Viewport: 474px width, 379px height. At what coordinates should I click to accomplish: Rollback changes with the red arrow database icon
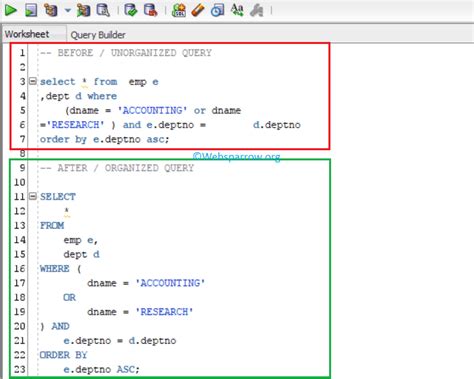point(150,10)
